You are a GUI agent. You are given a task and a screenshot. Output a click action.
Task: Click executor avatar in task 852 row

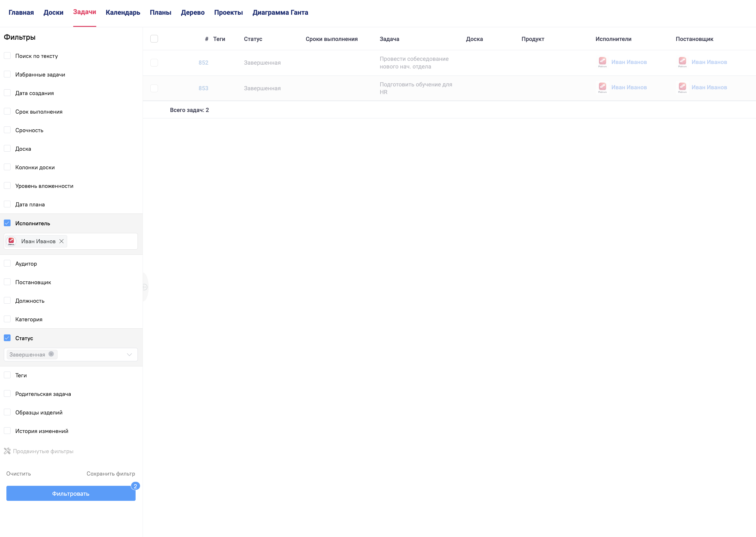pos(602,61)
